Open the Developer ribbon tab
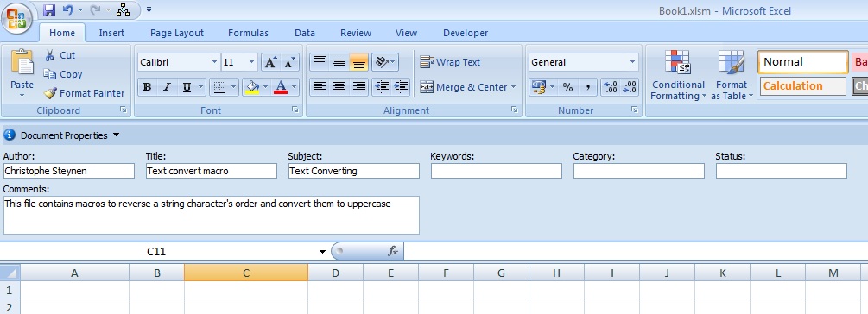The height and width of the screenshot is (314, 868). click(466, 33)
